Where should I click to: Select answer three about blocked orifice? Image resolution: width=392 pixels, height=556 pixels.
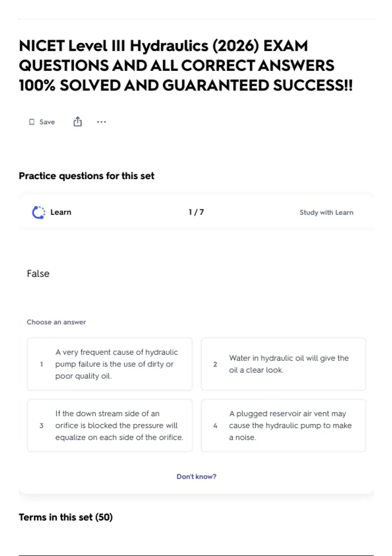(x=110, y=426)
